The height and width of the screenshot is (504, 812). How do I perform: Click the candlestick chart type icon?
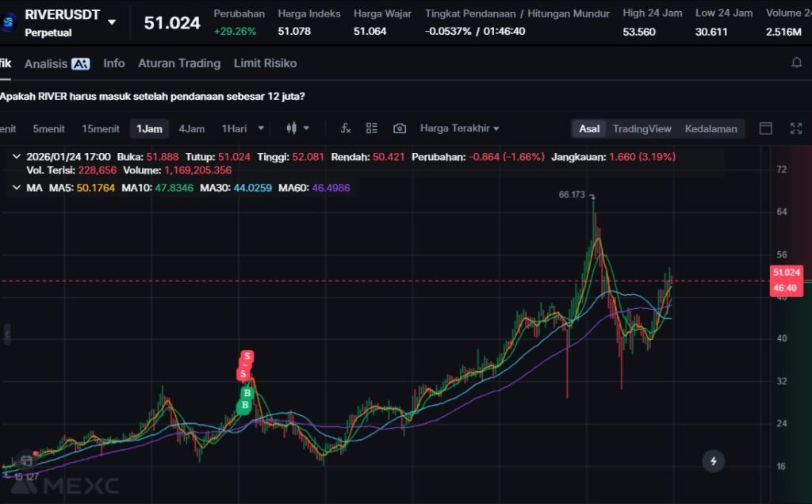291,128
